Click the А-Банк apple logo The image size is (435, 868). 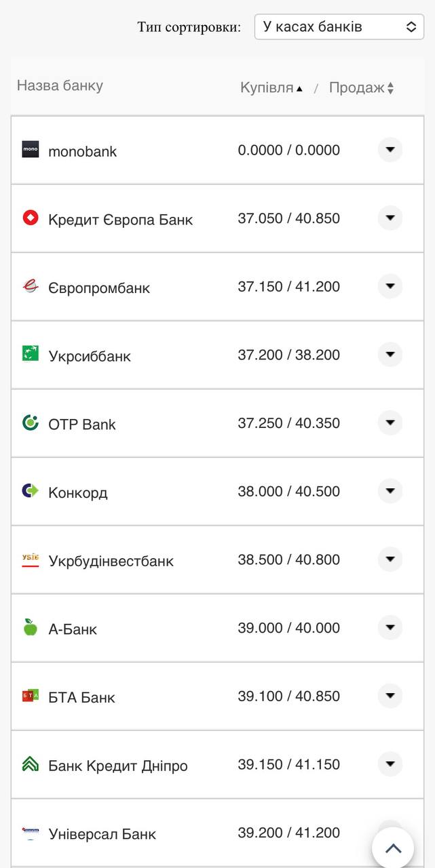[30, 627]
